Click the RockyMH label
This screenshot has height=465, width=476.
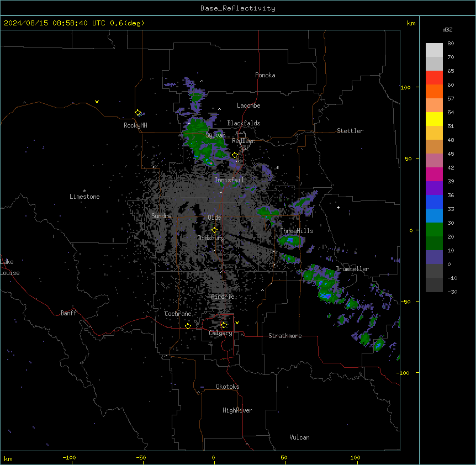[135, 125]
